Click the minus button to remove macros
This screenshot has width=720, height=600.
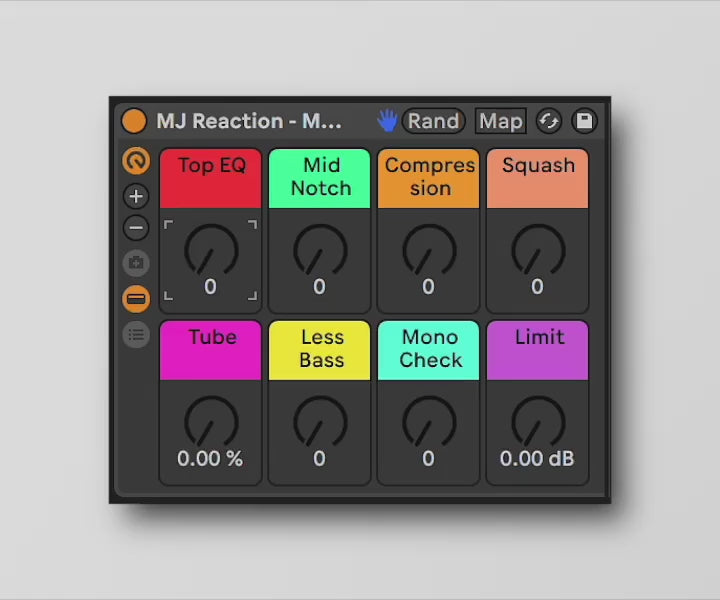136,227
